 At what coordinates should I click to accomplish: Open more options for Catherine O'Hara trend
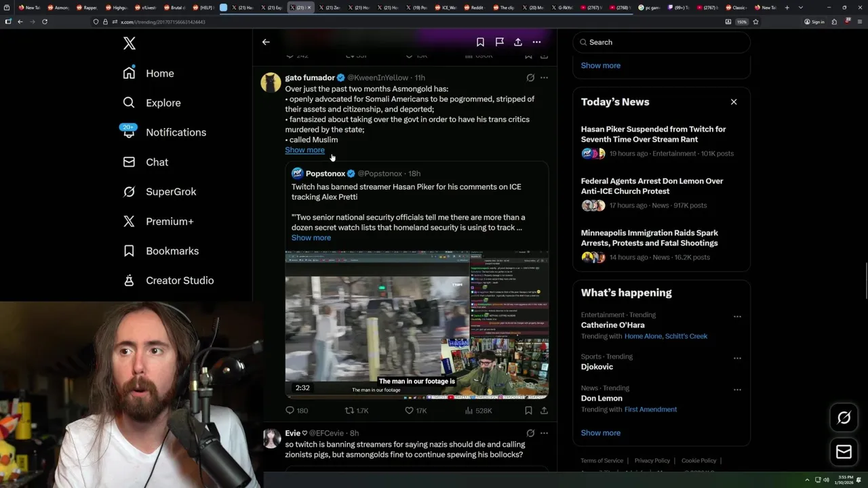737,317
